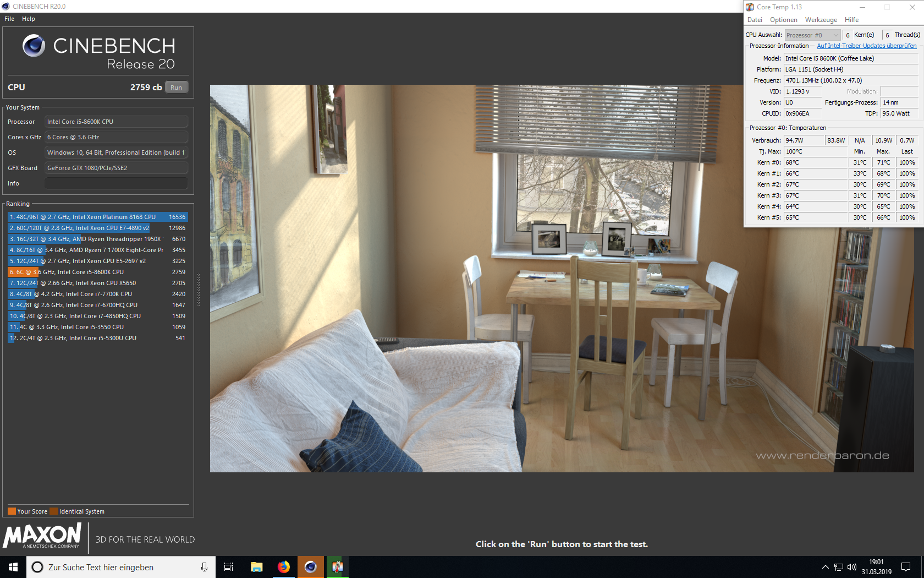The width and height of the screenshot is (924, 578).
Task: Open the volume control tray icon
Action: [x=852, y=567]
